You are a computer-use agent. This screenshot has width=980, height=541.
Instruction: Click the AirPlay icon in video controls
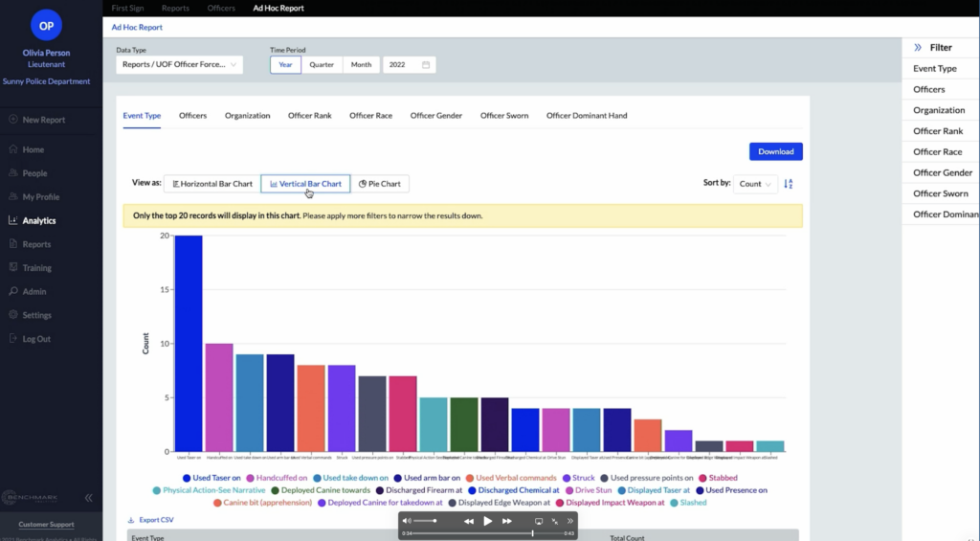pos(538,521)
